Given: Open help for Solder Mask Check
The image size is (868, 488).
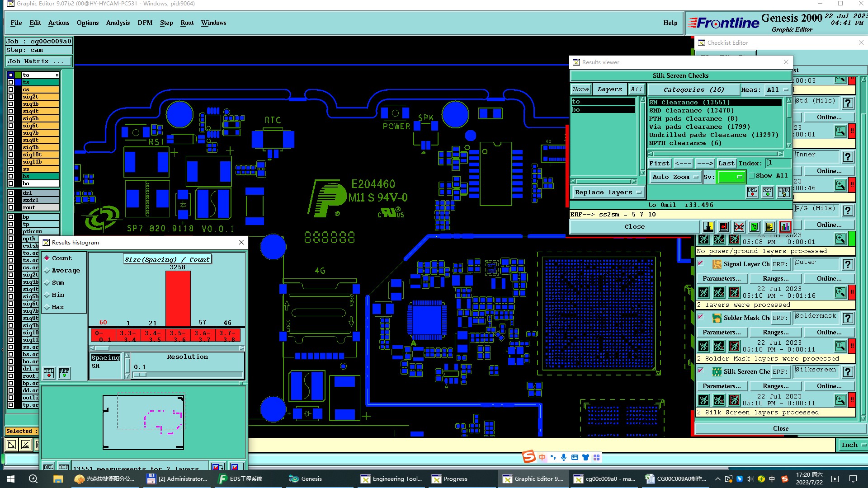Looking at the screenshot, I should coord(848,318).
